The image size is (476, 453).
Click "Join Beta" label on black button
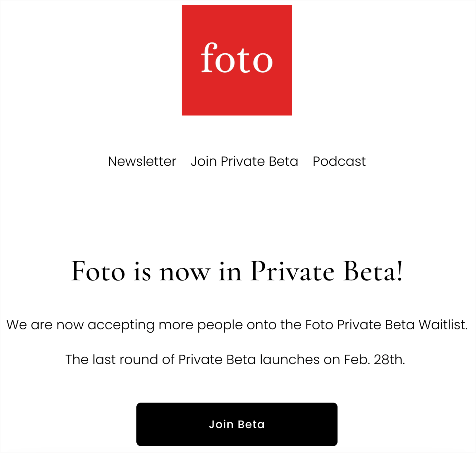237,424
